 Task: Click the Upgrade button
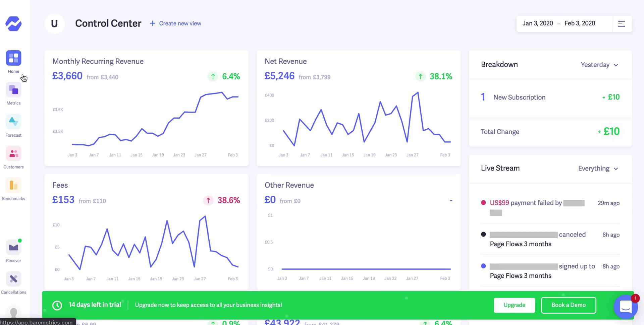click(x=514, y=305)
